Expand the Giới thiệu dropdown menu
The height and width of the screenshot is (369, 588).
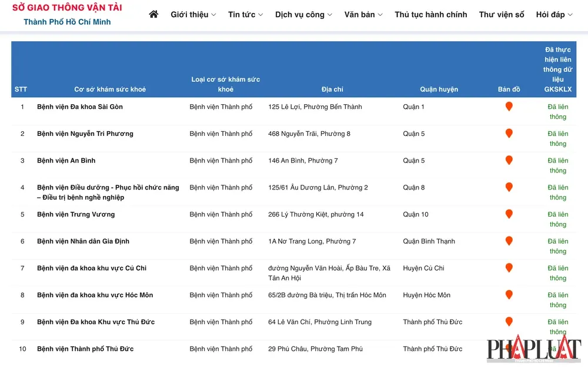pos(193,14)
